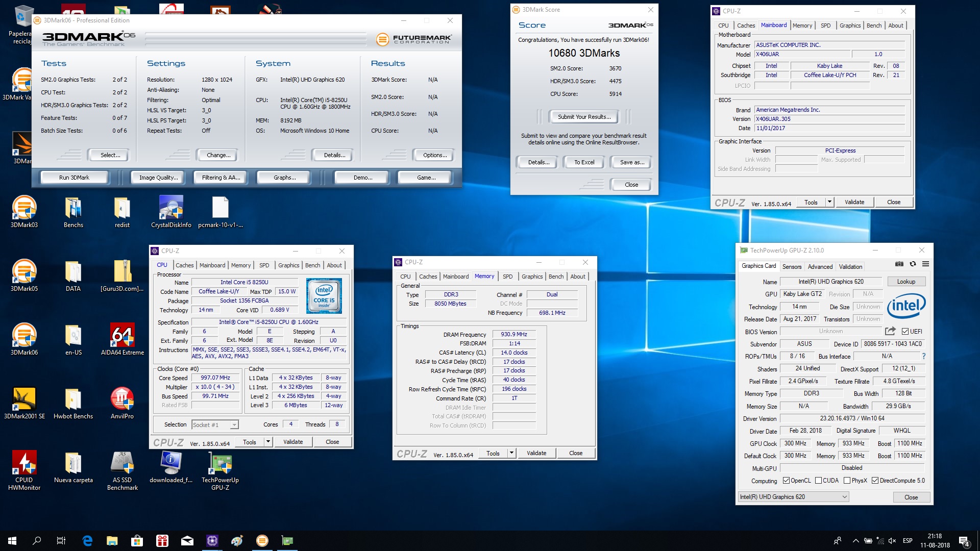Take a GPU-Z screenshot with camera icon
The width and height of the screenshot is (980, 551).
tap(899, 264)
